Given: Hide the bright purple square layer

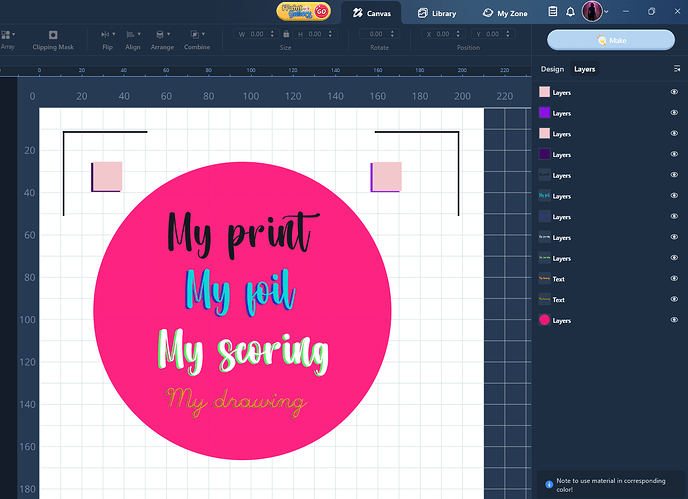Looking at the screenshot, I should [674, 113].
